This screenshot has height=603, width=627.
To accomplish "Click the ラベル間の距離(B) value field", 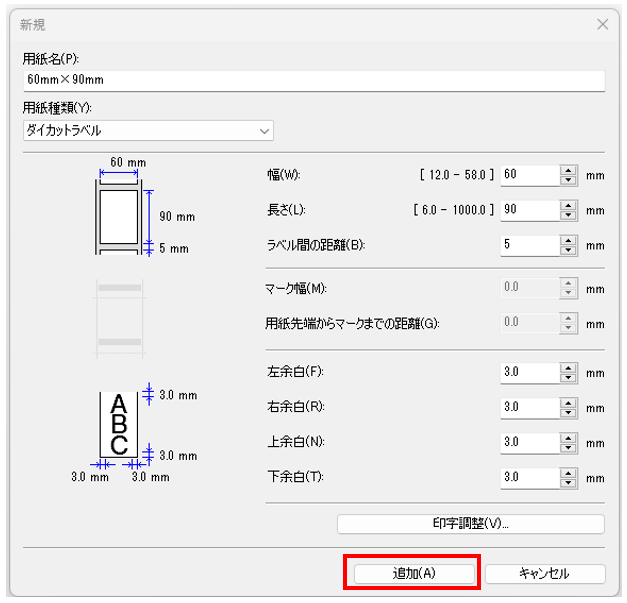I will 528,244.
